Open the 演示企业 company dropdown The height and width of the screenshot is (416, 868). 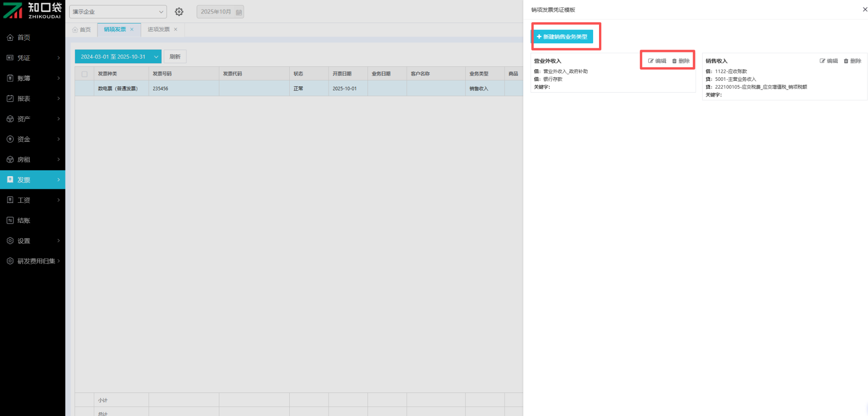click(118, 12)
